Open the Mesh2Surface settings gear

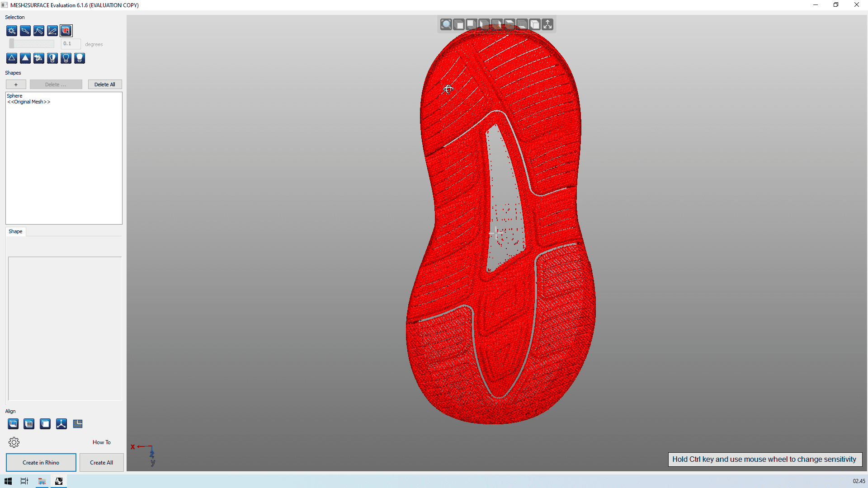click(x=14, y=442)
